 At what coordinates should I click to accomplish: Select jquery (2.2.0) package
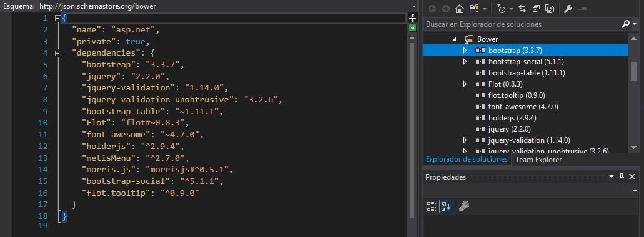point(510,129)
